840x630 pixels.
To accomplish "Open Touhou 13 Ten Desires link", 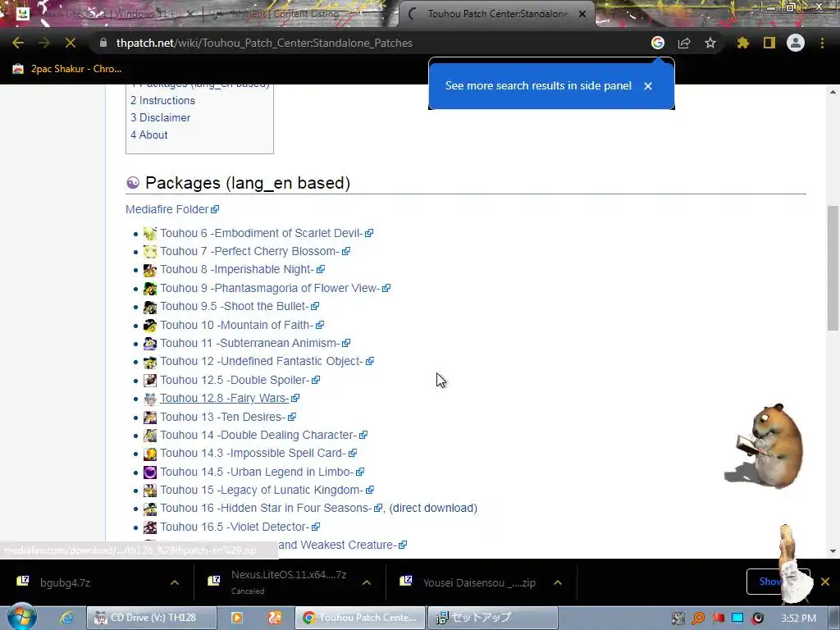I will [x=228, y=417].
